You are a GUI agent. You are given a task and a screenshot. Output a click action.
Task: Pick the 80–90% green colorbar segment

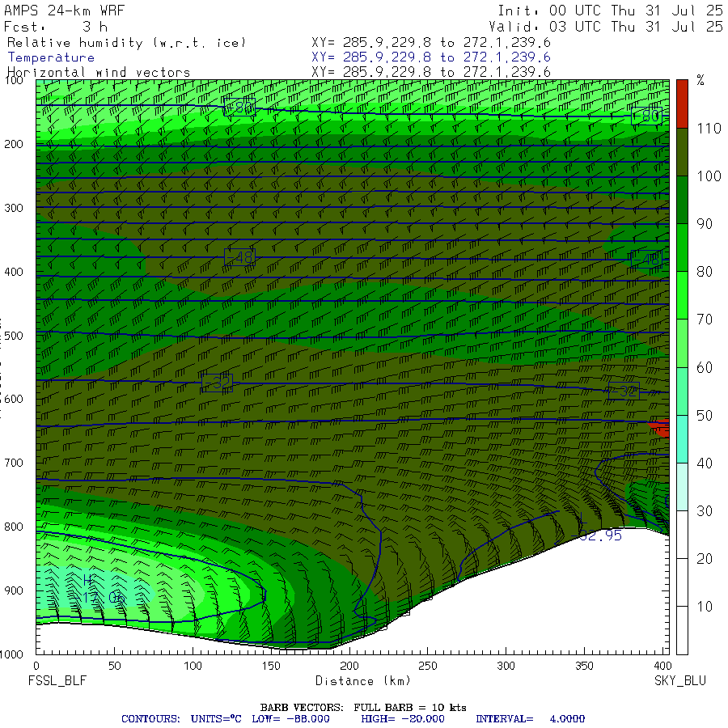click(682, 248)
